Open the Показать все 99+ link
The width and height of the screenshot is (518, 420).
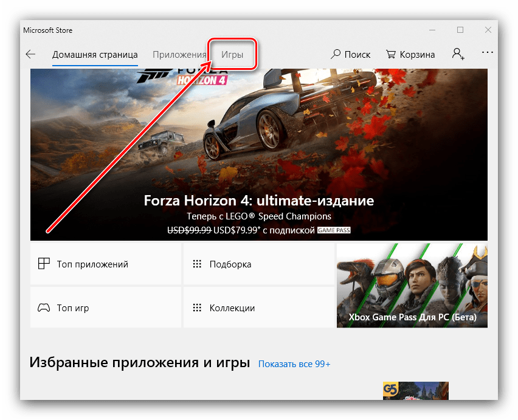[294, 364]
